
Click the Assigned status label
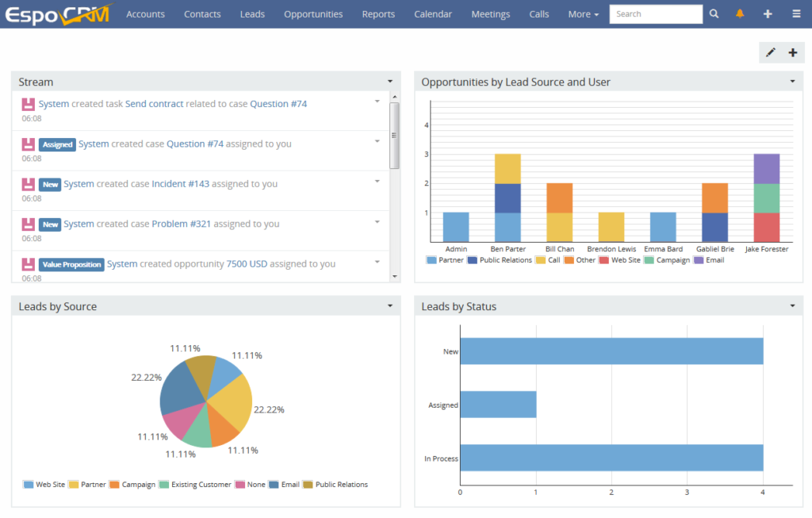tap(57, 144)
